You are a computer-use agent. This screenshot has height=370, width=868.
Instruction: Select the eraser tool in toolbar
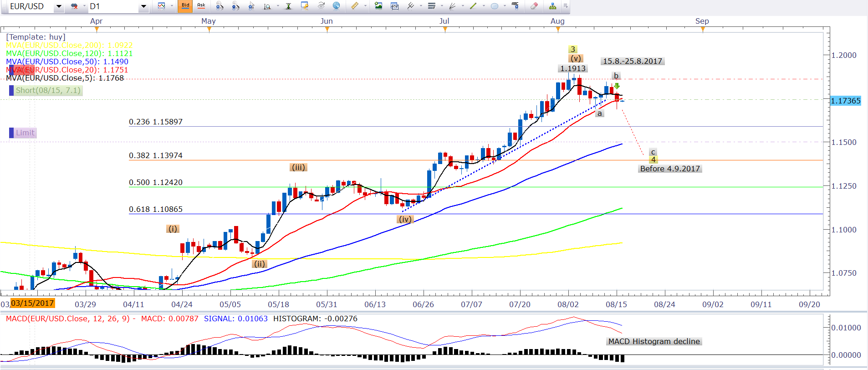tap(534, 6)
